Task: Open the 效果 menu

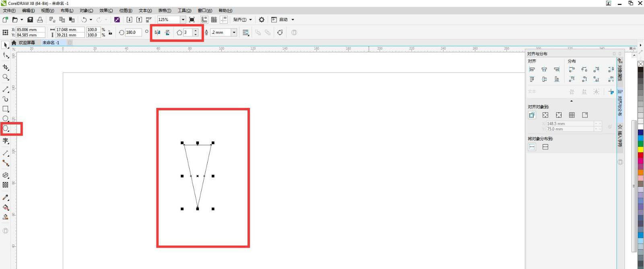Action: coord(106,10)
